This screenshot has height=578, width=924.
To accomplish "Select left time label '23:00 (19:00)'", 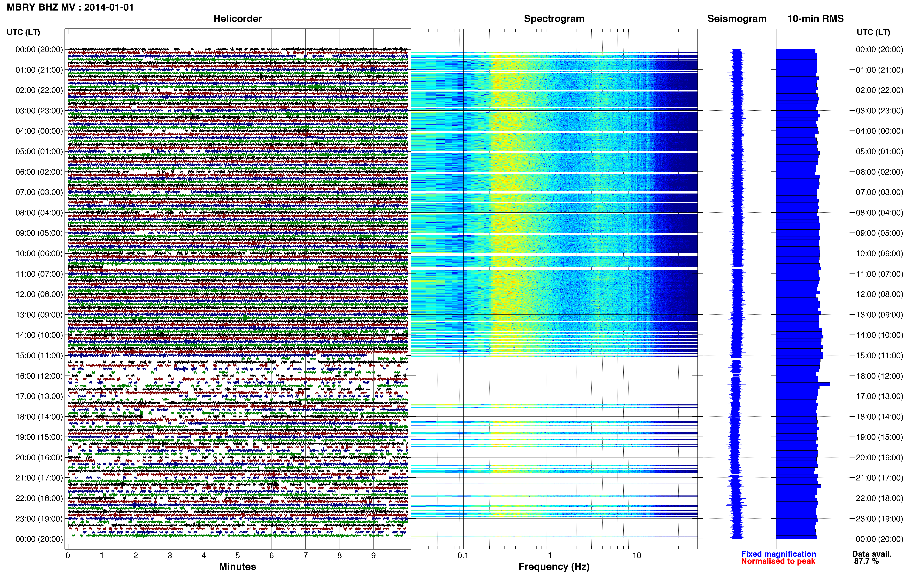I will 39,519.
